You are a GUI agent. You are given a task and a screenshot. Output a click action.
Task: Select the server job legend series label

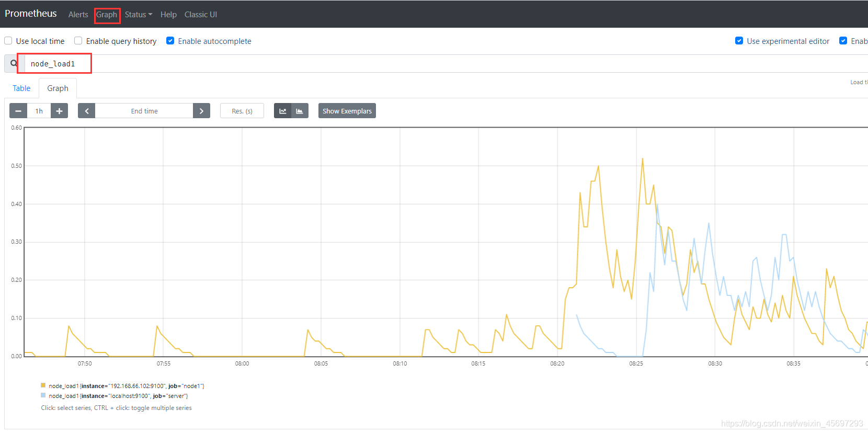[x=118, y=396]
